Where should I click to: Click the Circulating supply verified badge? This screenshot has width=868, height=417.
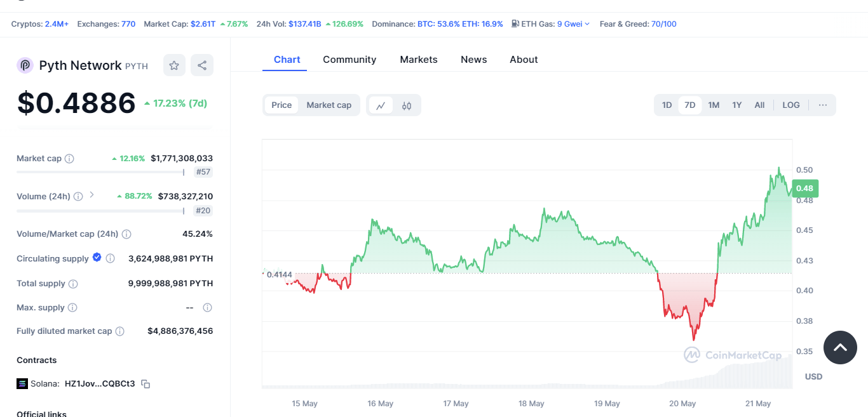(x=97, y=257)
